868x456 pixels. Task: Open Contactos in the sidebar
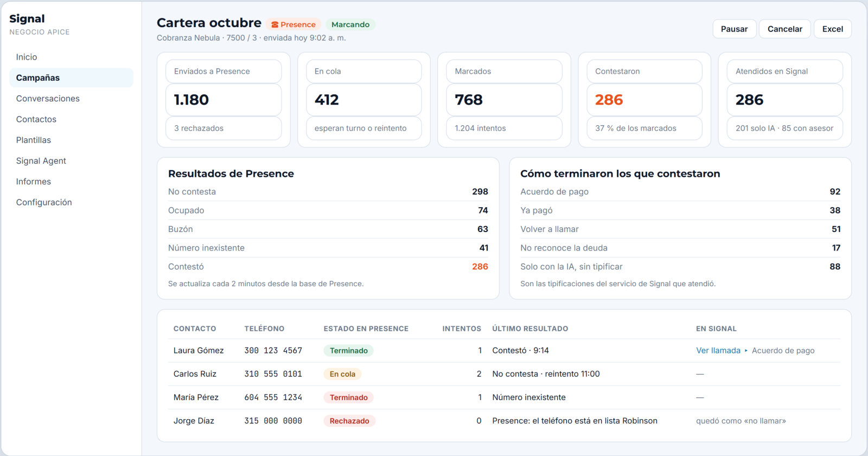(71, 119)
